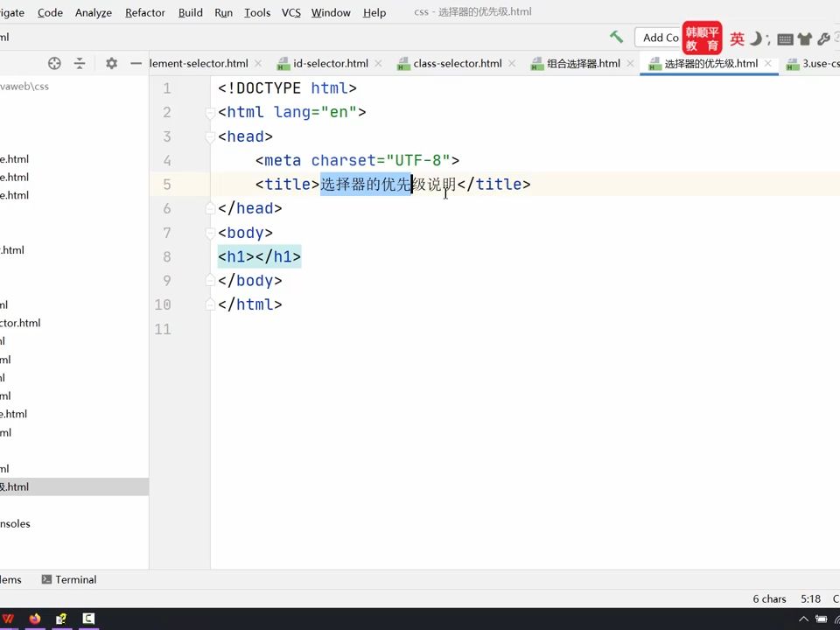Open the Analyze menu
Screen dimensions: 840x630
tap(94, 12)
